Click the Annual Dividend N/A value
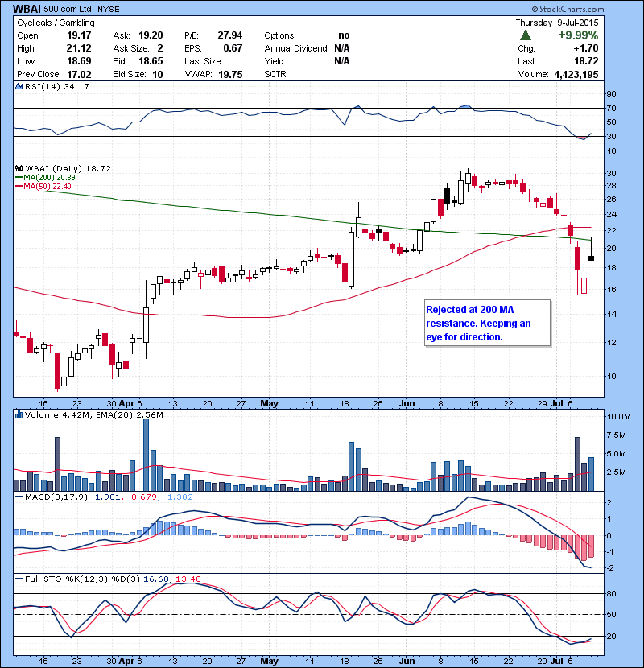This screenshot has width=644, height=668. coord(342,48)
